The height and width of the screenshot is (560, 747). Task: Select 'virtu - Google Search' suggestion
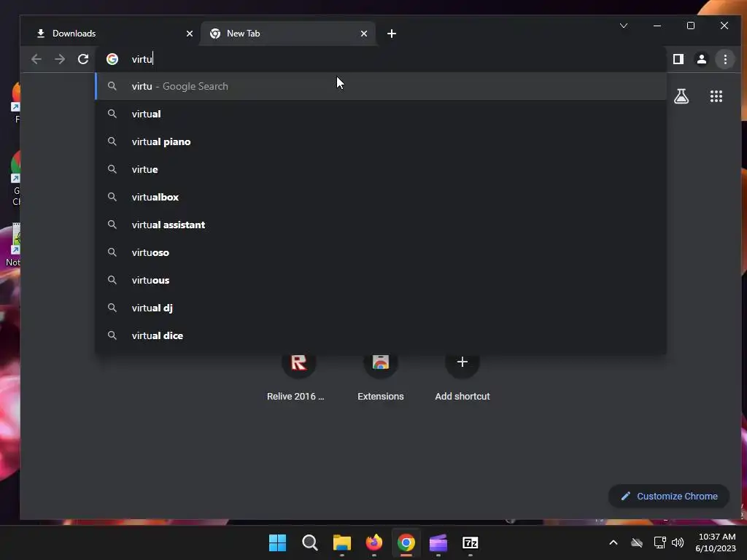coord(381,86)
